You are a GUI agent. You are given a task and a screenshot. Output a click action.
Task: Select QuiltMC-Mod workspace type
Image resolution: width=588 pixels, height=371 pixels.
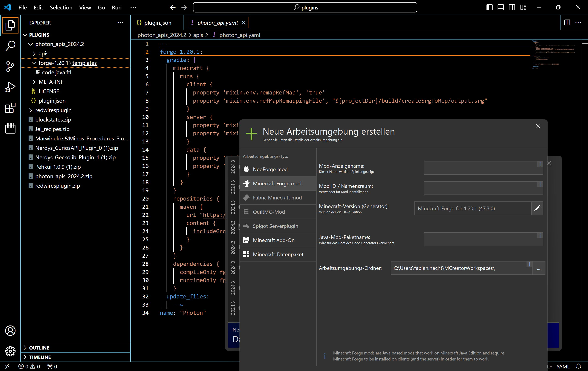(278, 212)
